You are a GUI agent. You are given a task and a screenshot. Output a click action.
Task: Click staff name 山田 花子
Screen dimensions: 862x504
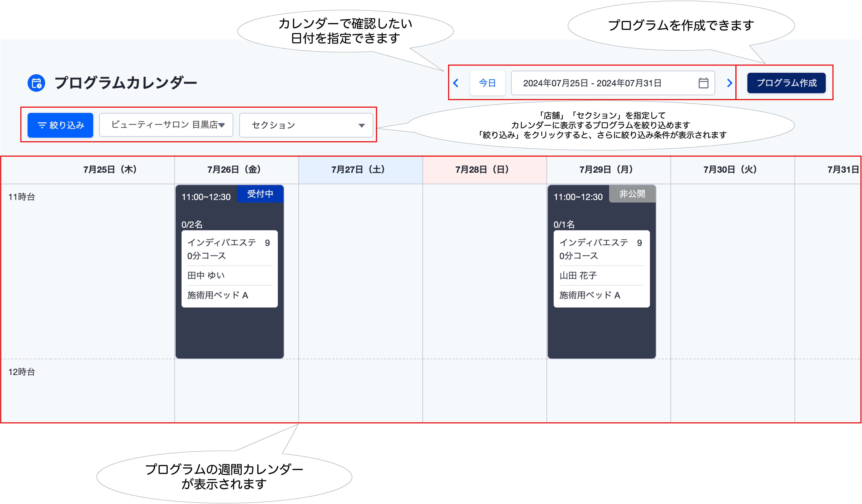[x=578, y=276]
